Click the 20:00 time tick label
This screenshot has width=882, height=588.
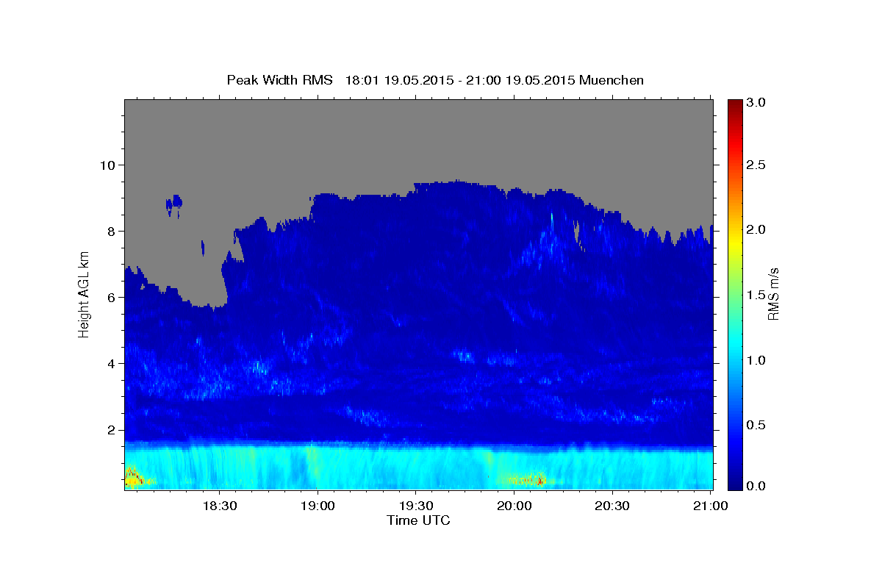point(514,506)
